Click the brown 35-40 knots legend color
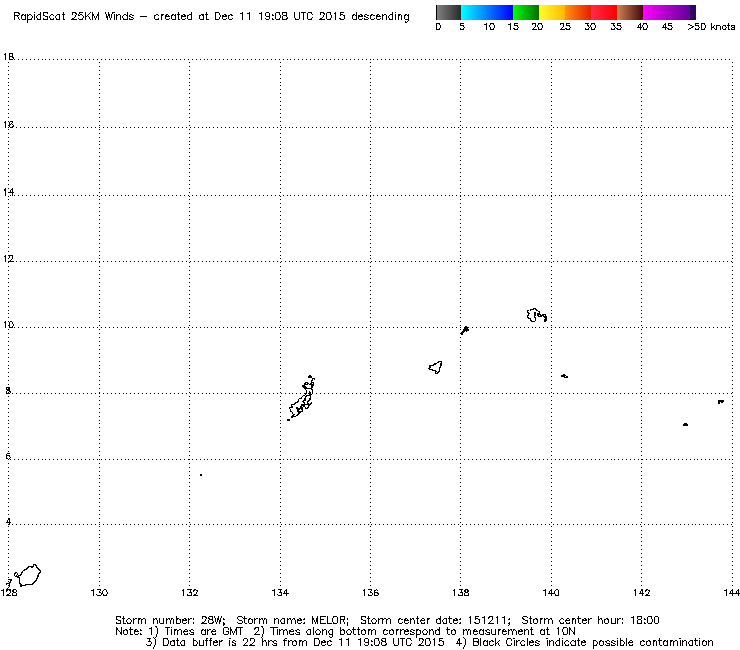 tap(630, 12)
